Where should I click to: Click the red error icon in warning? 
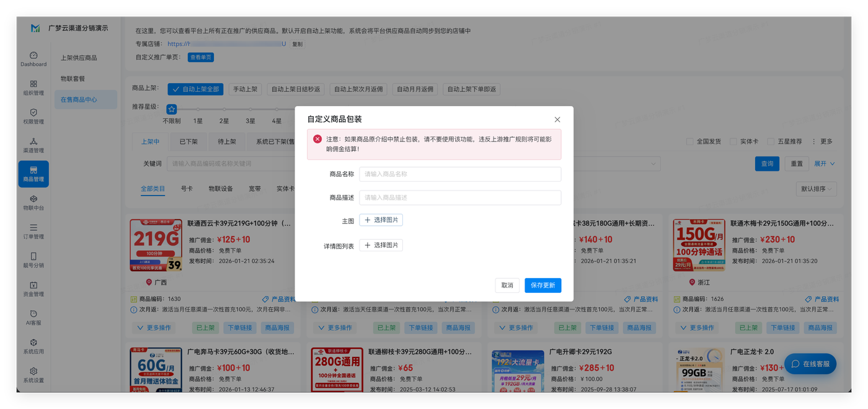click(317, 139)
